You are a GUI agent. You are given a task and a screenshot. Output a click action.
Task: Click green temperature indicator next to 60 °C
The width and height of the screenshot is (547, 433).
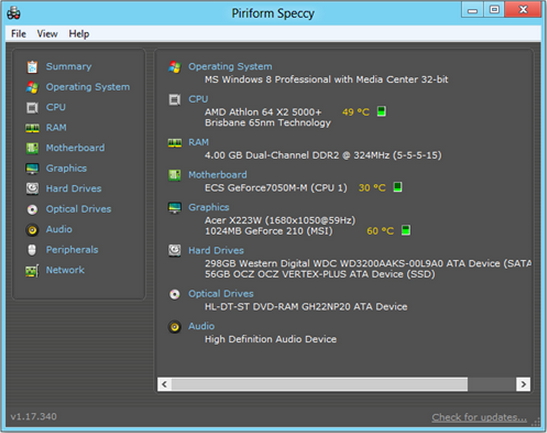406,230
